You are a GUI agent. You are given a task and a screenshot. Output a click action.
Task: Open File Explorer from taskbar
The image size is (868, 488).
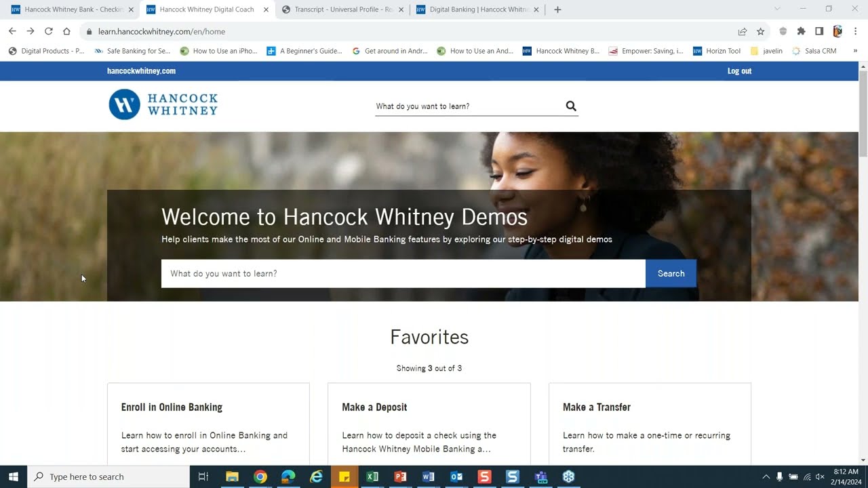point(232,476)
